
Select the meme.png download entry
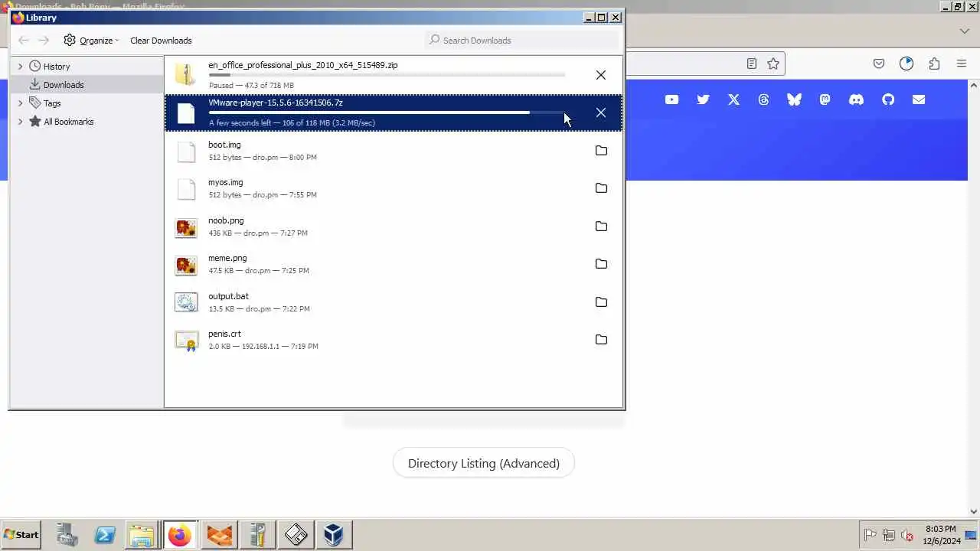394,264
